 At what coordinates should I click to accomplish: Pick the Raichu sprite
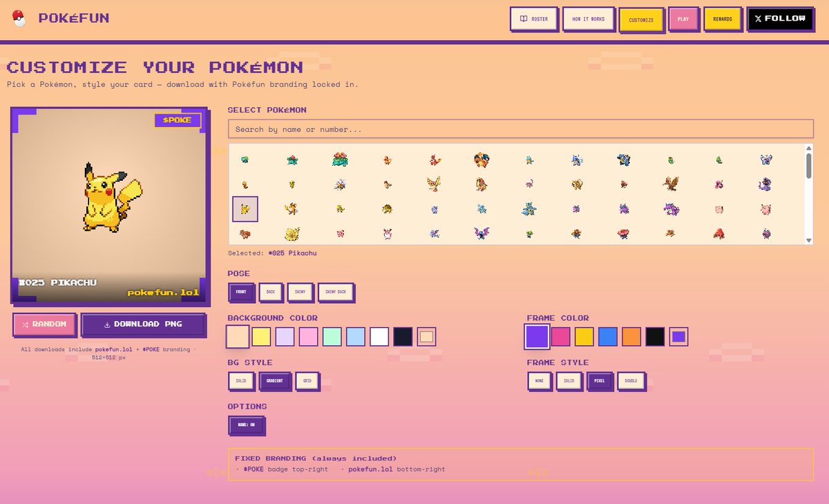pyautogui.click(x=292, y=209)
